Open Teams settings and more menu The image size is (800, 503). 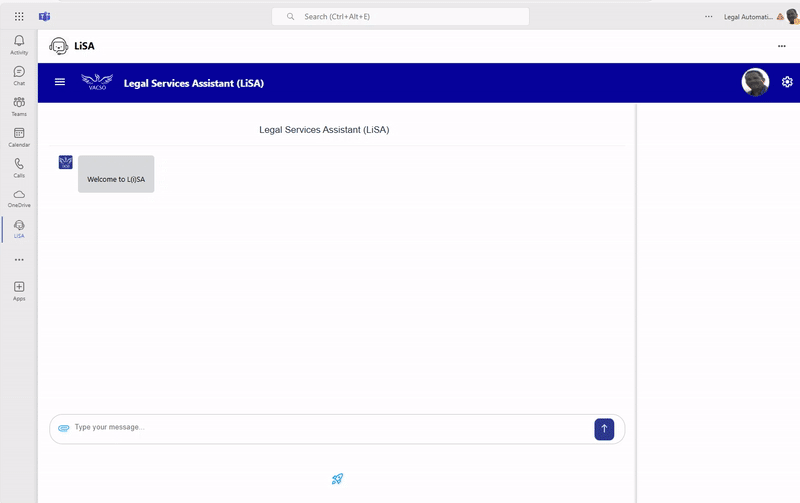(709, 16)
